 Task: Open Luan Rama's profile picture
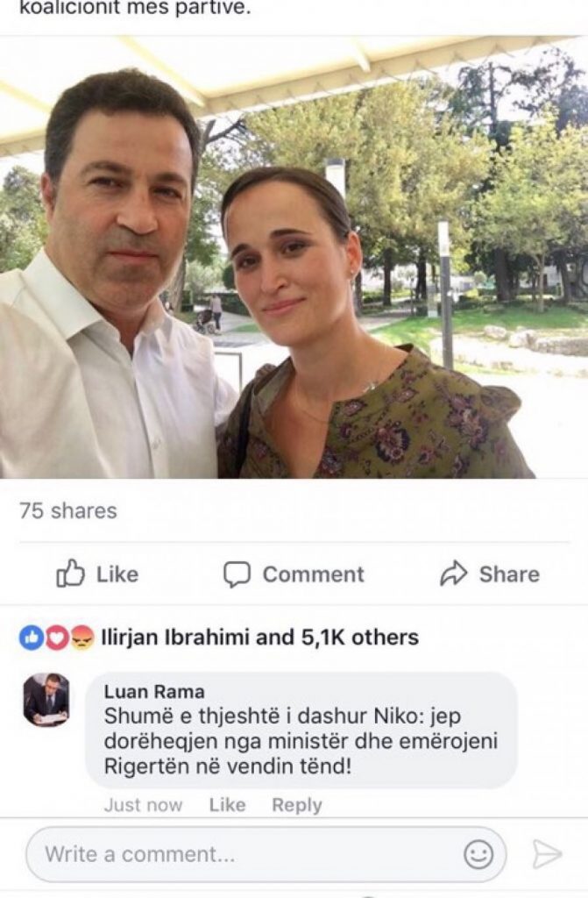(x=46, y=699)
